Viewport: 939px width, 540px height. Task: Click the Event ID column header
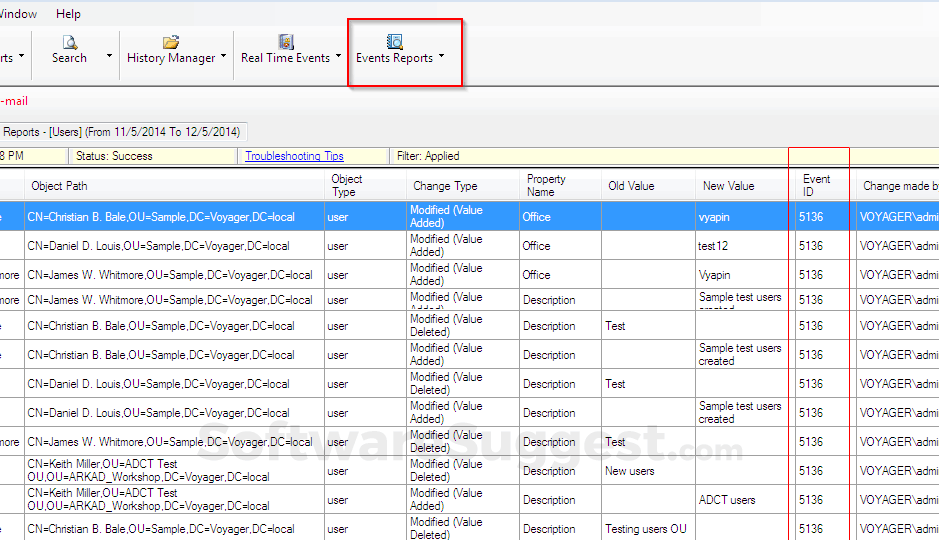(816, 186)
